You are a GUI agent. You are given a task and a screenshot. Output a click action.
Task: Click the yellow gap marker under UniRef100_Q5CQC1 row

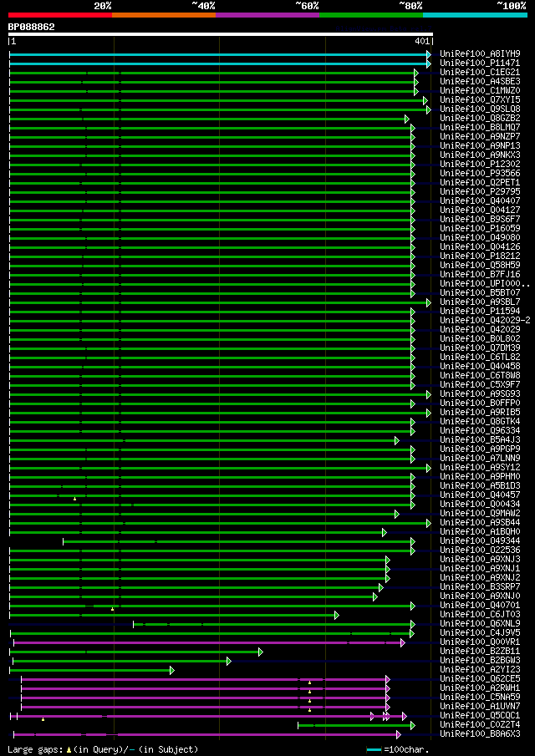click(43, 719)
